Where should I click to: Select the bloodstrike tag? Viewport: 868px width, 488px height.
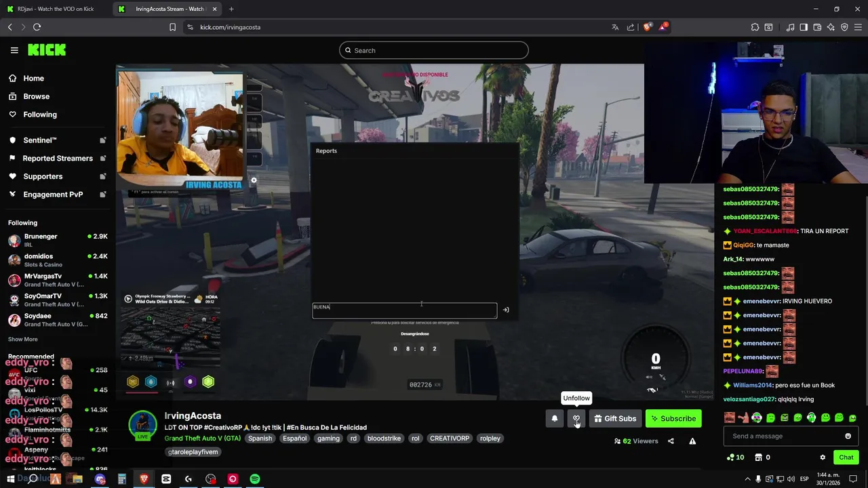pyautogui.click(x=384, y=439)
